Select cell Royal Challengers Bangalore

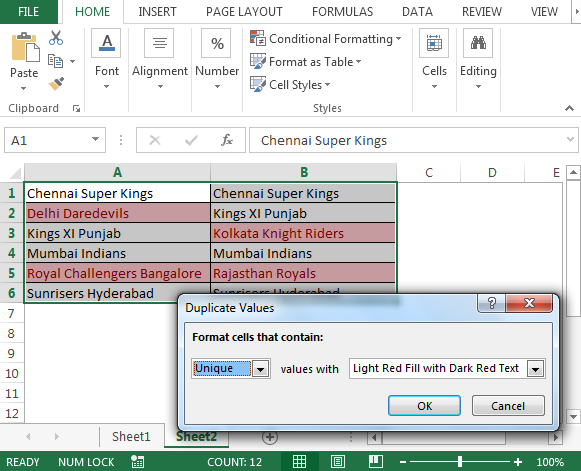117,273
